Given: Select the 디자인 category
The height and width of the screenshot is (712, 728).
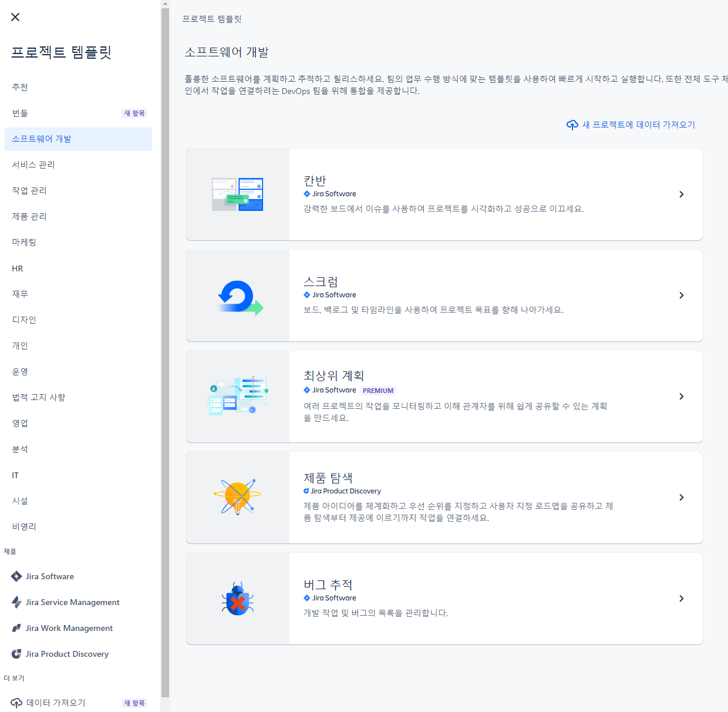Looking at the screenshot, I should 78,320.
